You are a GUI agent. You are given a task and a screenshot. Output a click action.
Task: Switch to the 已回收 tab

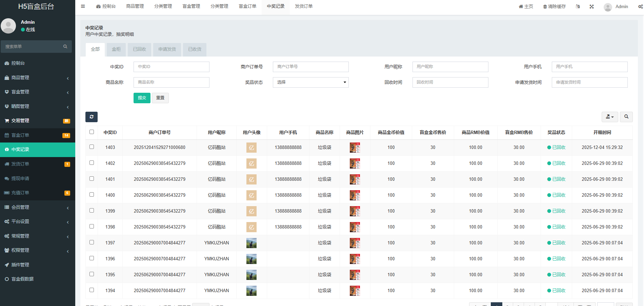pos(139,49)
